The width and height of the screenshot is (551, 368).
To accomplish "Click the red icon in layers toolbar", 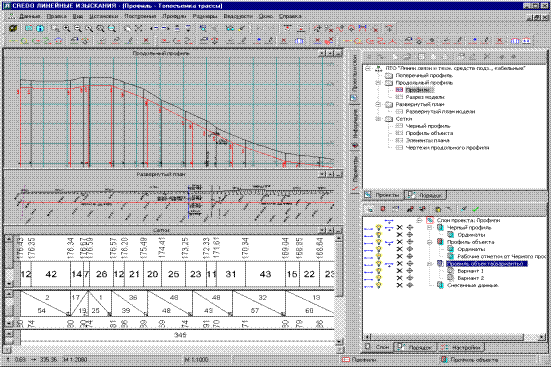I will pyautogui.click(x=383, y=209).
